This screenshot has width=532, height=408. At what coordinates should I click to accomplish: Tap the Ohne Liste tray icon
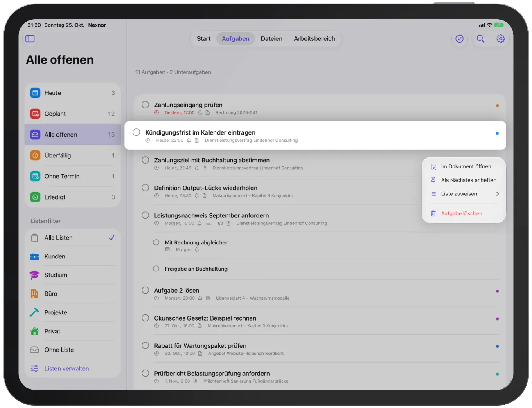click(x=34, y=350)
